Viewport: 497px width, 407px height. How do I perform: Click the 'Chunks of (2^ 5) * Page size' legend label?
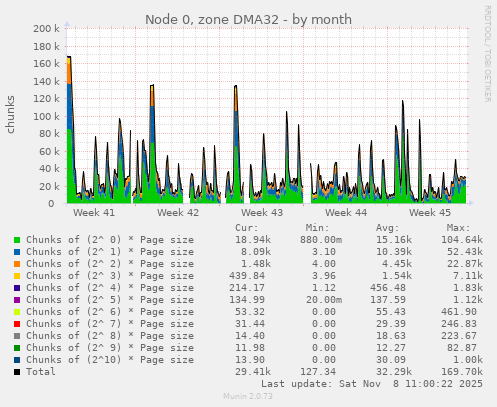[x=110, y=300]
